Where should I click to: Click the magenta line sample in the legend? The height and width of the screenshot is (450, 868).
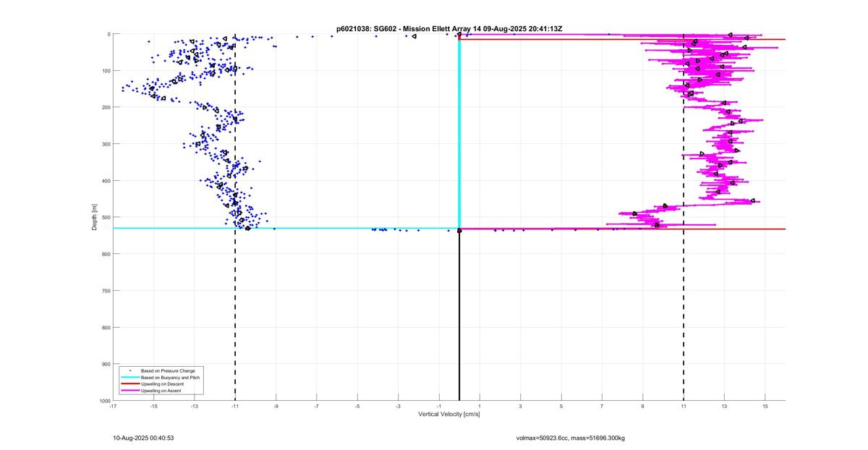click(130, 391)
